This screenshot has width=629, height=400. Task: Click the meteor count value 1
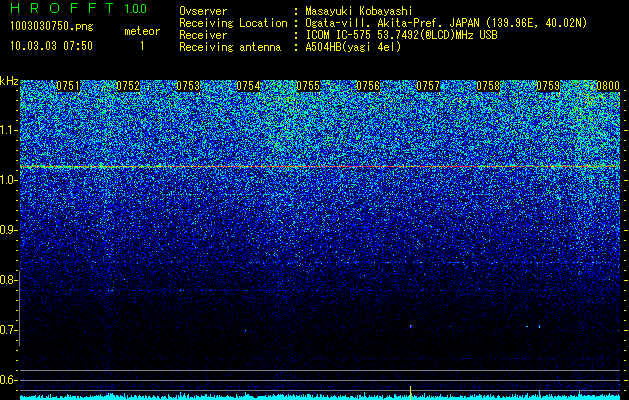pyautogui.click(x=142, y=46)
